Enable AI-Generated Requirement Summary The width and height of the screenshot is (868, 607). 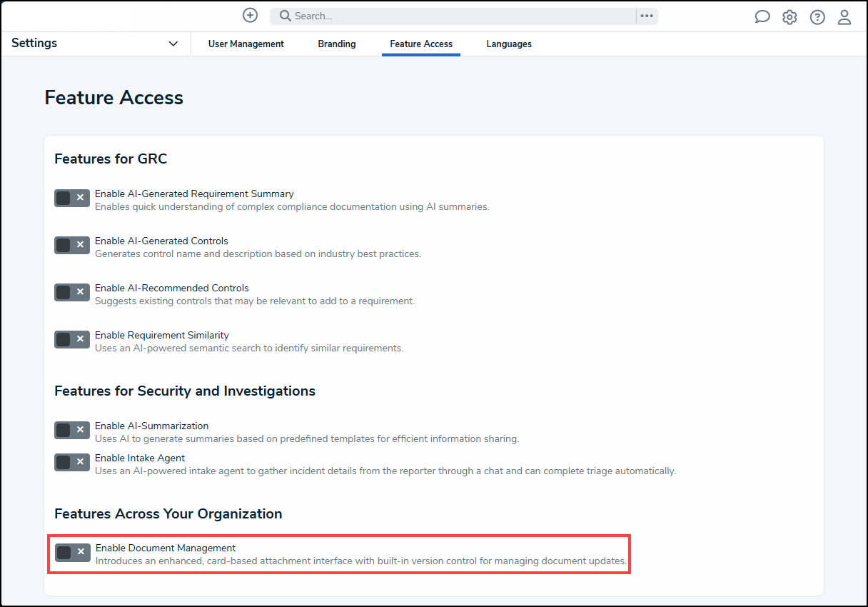[x=71, y=198]
